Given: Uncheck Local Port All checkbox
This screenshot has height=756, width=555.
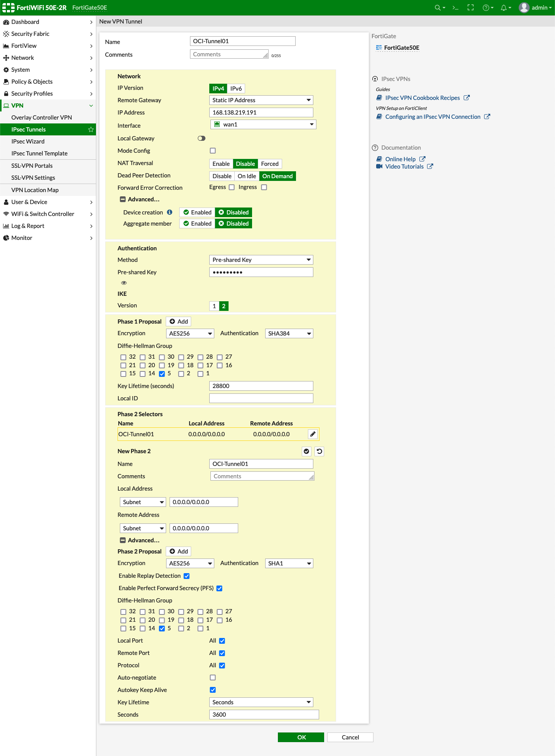Looking at the screenshot, I should pyautogui.click(x=222, y=641).
